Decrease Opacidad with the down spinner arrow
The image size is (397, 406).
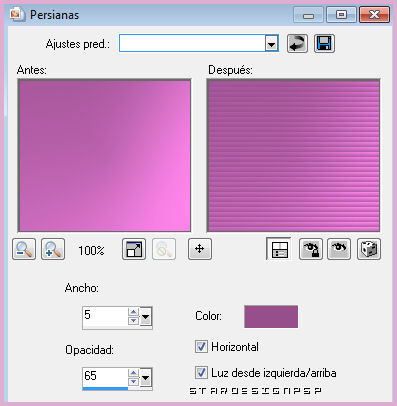click(133, 382)
